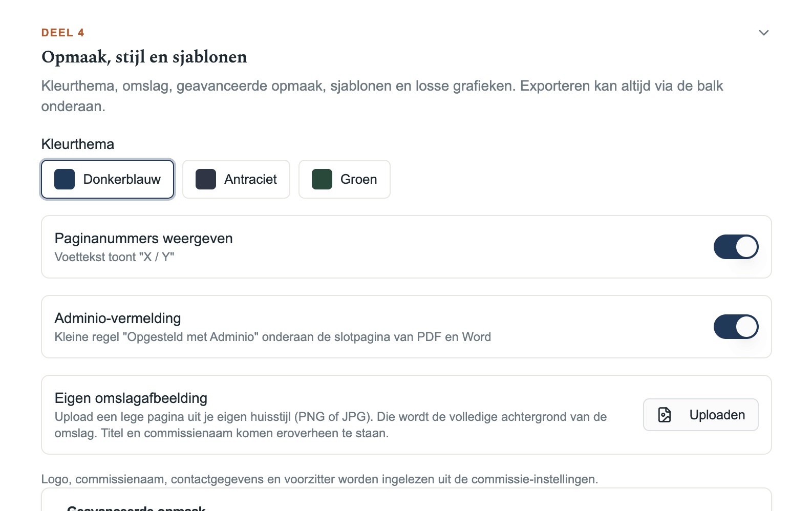Click the Uploaden button
This screenshot has height=511, width=812.
point(700,415)
